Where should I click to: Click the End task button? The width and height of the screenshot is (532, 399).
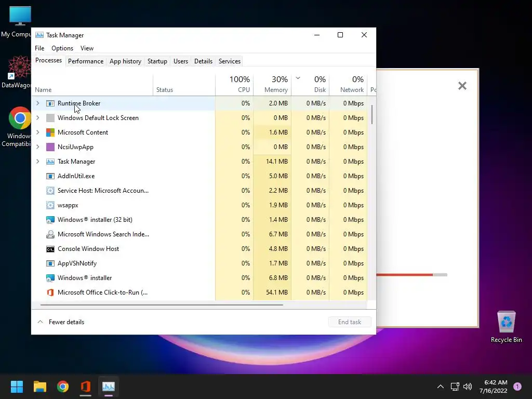(x=350, y=322)
